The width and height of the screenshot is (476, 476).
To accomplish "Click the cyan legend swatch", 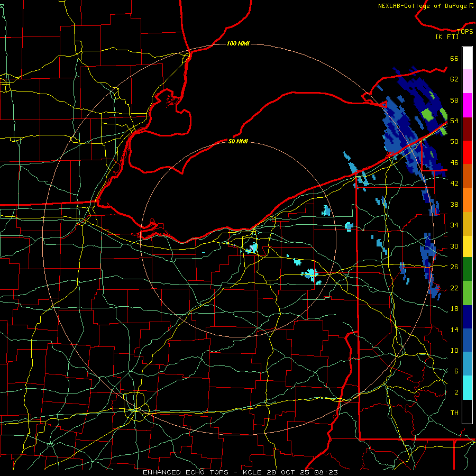I will [467, 388].
